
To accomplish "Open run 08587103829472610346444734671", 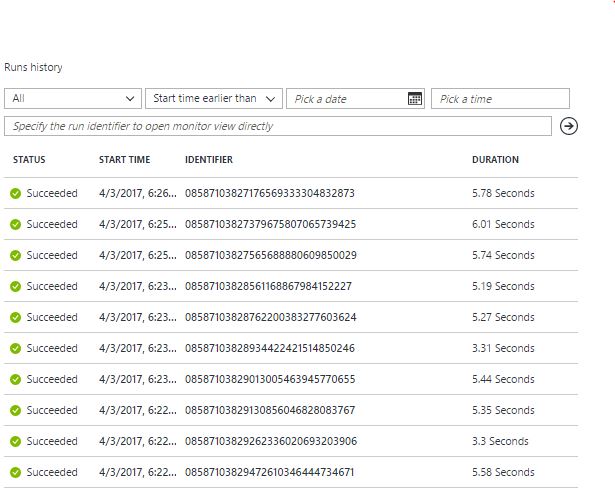I will [269, 472].
